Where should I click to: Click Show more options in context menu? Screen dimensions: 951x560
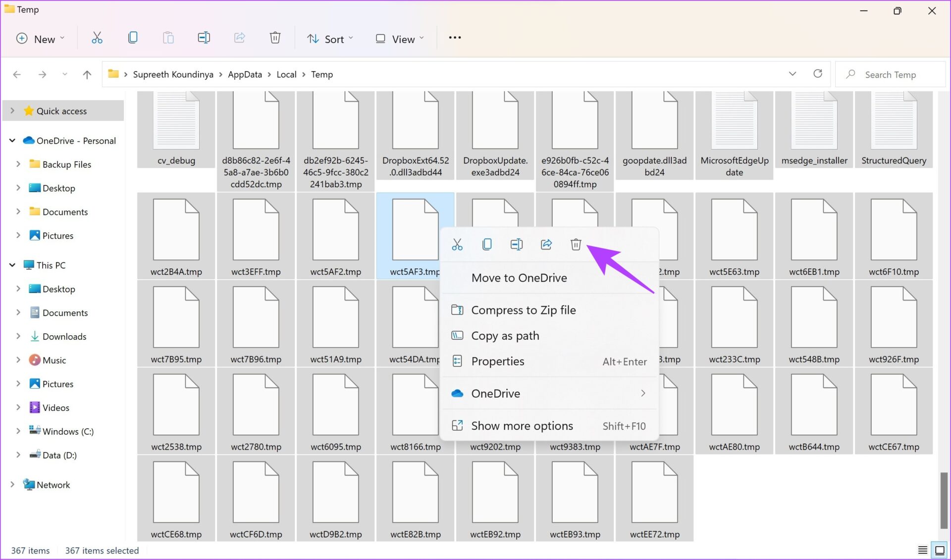[x=522, y=425]
